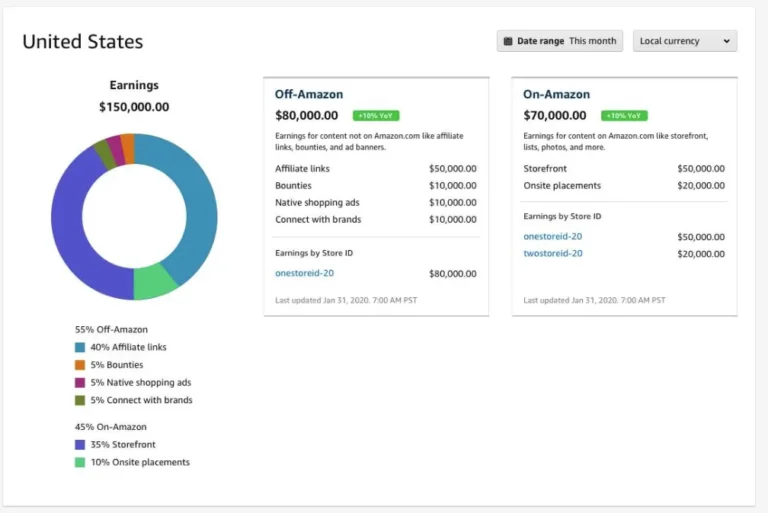Click onestoreid-20 link in Off-Amazon card
Screen dimensions: 768x513
304,273
